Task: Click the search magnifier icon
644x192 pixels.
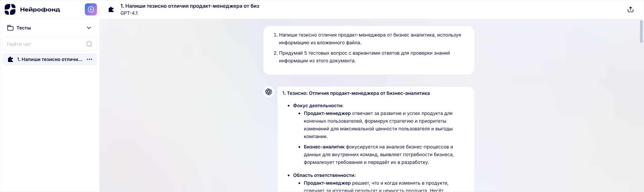Action: pos(89,44)
